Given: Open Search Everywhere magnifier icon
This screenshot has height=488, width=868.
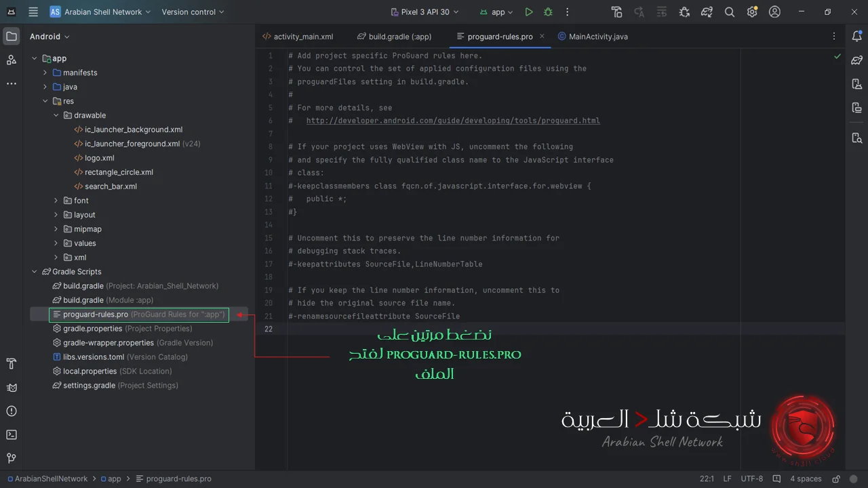Looking at the screenshot, I should click(x=730, y=12).
